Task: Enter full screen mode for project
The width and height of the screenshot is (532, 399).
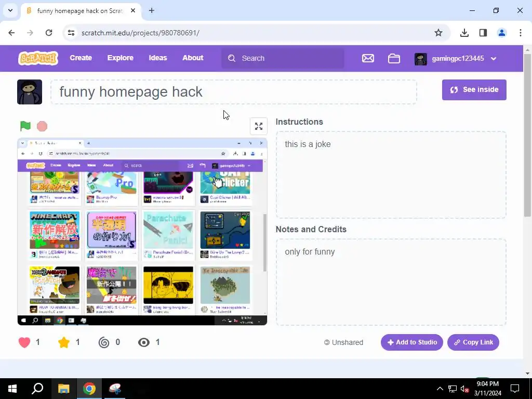Action: pos(259,126)
